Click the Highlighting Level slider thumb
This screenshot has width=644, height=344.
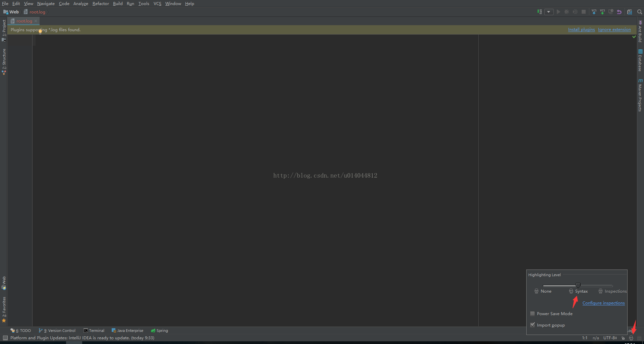click(x=578, y=286)
